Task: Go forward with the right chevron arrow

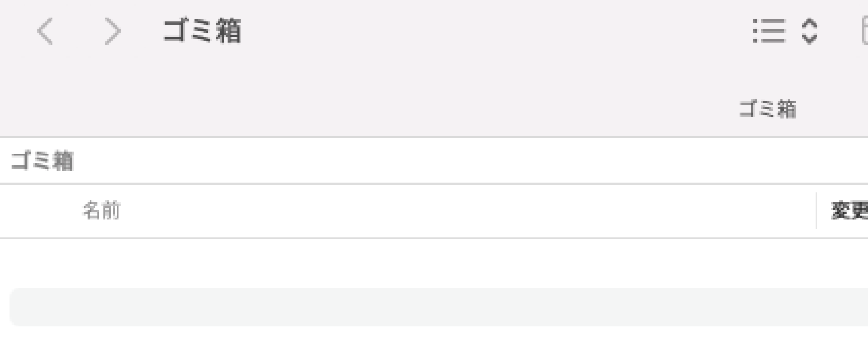Action: point(113,31)
